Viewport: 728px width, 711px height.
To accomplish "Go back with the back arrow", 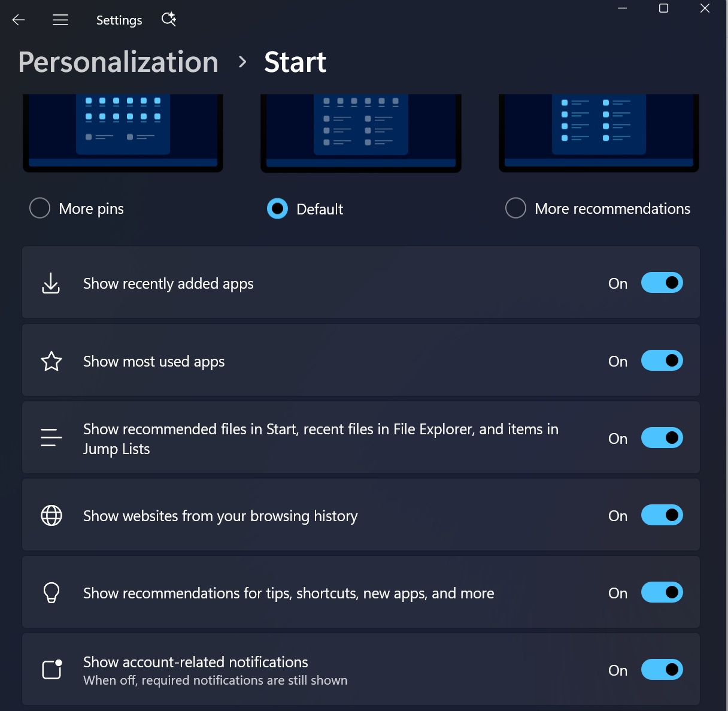I will (19, 20).
